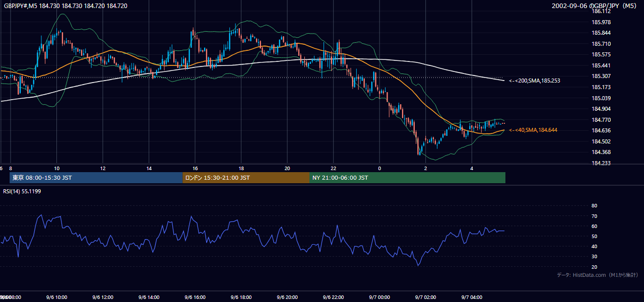The image size is (644, 302).
Task: Click bottom date label 9/7 04:00
Action: point(472,297)
